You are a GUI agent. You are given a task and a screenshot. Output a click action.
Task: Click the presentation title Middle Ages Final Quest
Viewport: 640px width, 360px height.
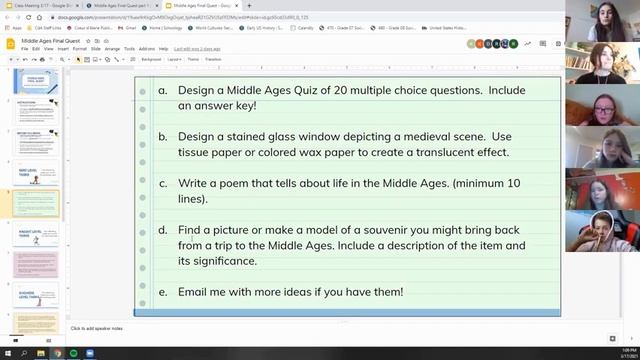51,41
